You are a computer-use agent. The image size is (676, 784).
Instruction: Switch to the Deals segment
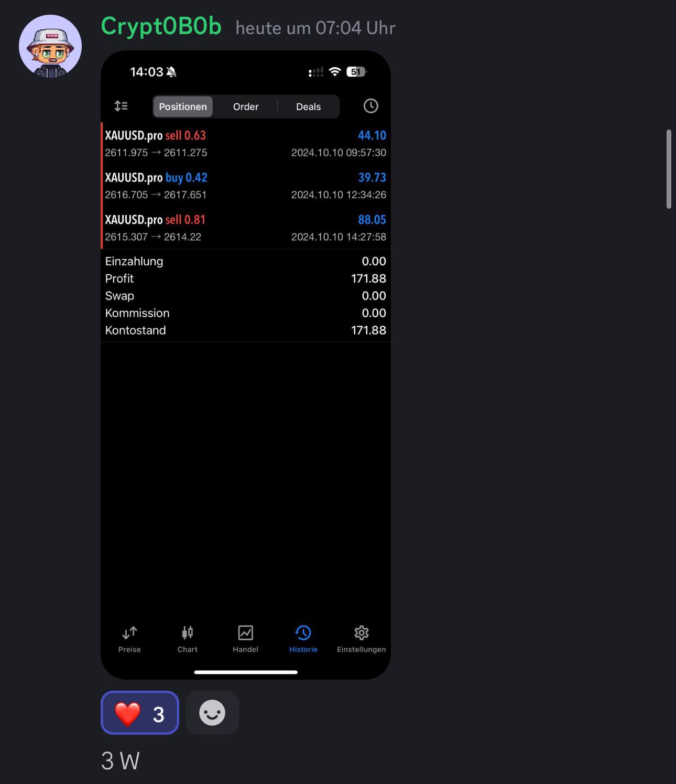point(308,106)
